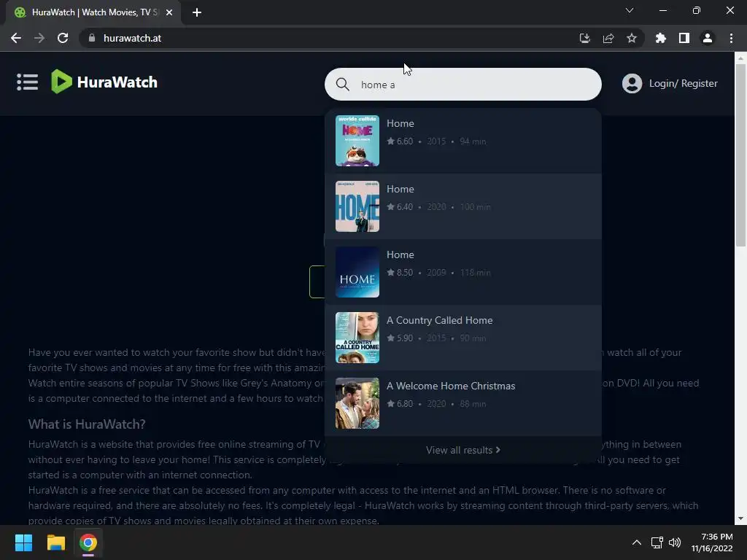Open Home 2015 search result
747x560 pixels.
pos(462,141)
